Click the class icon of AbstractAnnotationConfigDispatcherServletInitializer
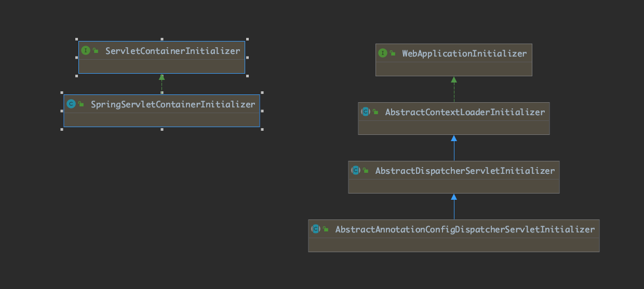 click(316, 229)
